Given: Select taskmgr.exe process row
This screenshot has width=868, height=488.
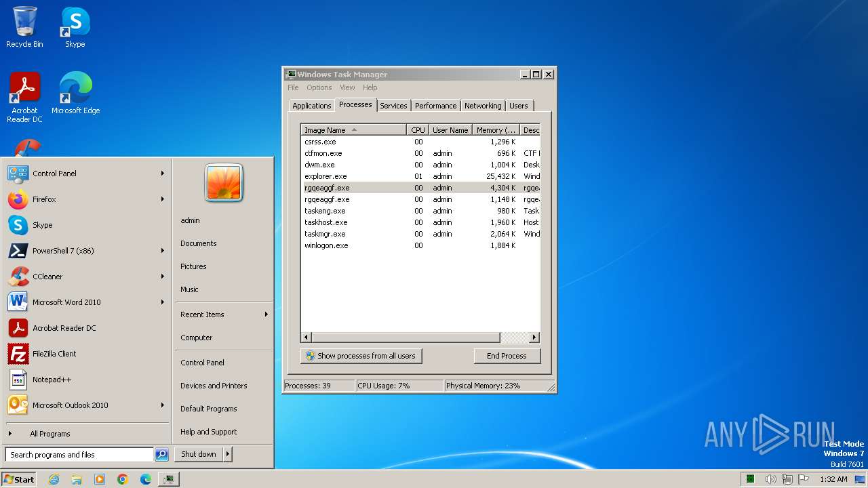Looking at the screenshot, I should [420, 234].
